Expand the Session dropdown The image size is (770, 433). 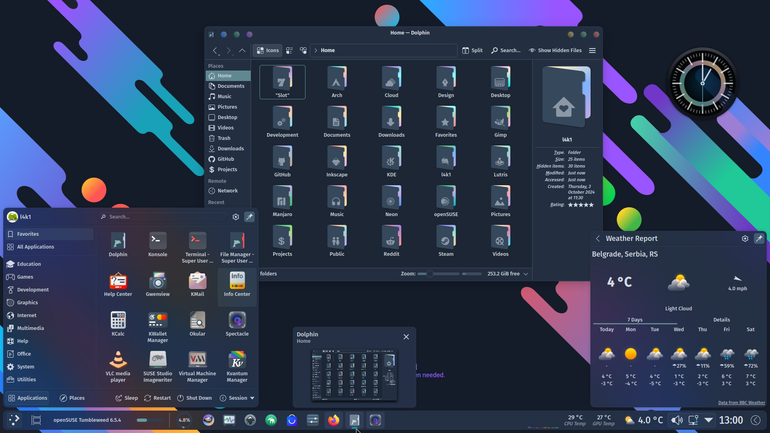[237, 398]
